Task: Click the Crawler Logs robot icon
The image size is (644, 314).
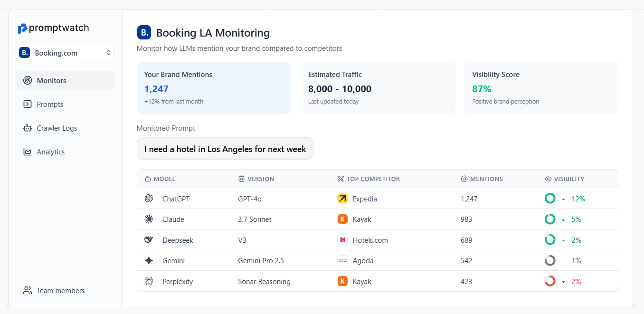Action: (28, 128)
